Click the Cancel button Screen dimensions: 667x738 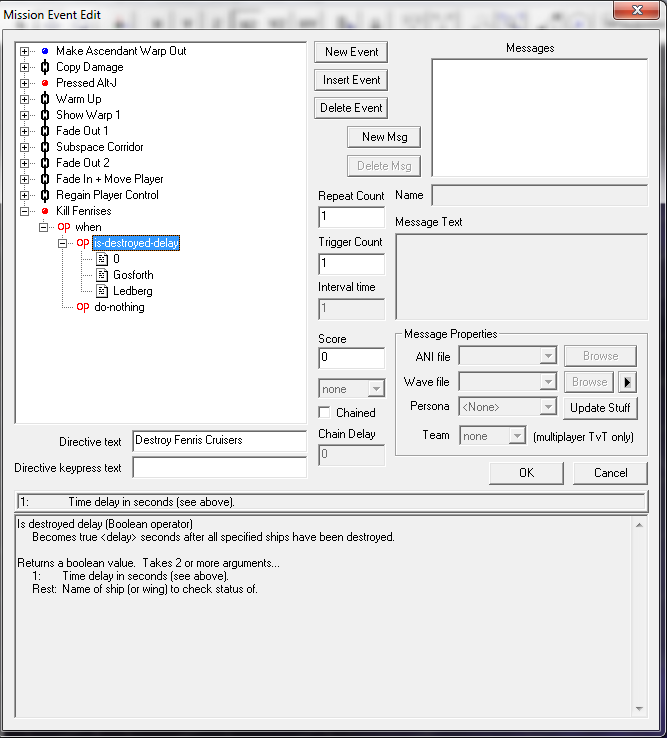pyautogui.click(x=611, y=473)
